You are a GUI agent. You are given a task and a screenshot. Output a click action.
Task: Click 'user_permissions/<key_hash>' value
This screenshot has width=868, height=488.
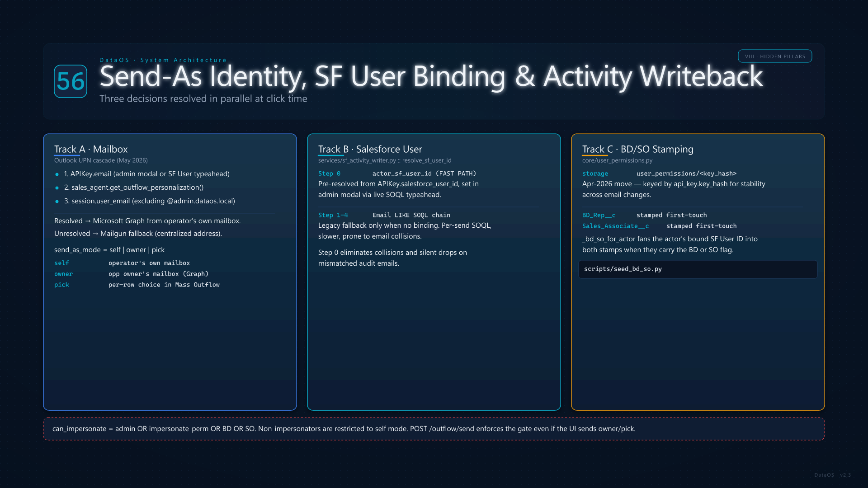[x=686, y=174]
